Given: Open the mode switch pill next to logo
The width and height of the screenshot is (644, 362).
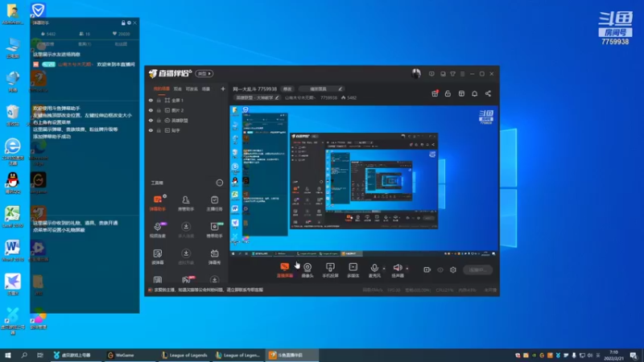Looking at the screenshot, I should pos(204,73).
